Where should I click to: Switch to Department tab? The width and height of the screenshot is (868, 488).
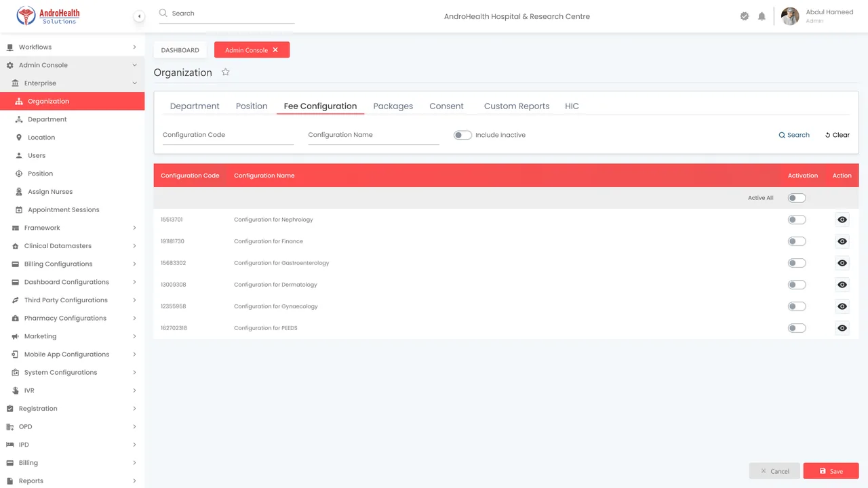195,106
